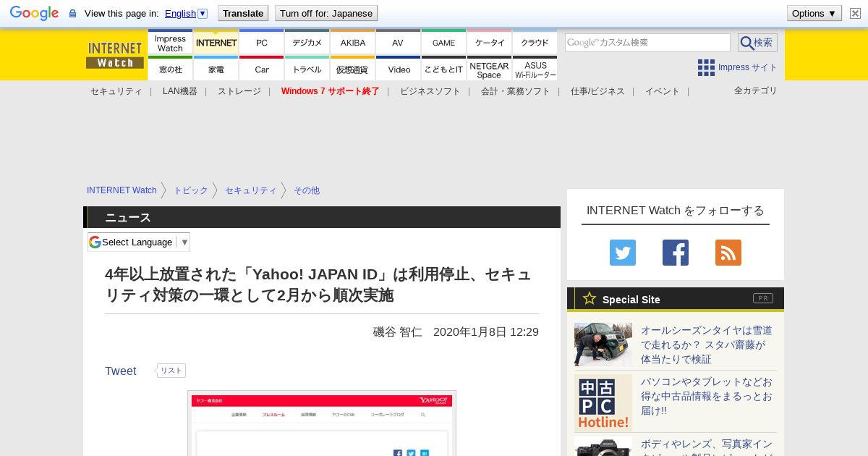Screen dimensions: 868x456
Task: Open the AV tab
Action: coord(398,43)
